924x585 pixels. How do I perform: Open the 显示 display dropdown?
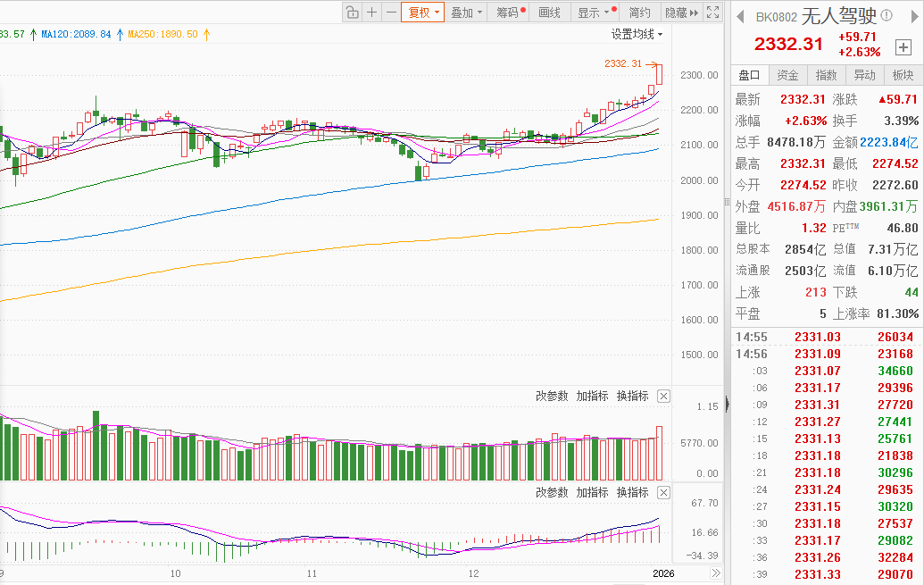coord(594,13)
